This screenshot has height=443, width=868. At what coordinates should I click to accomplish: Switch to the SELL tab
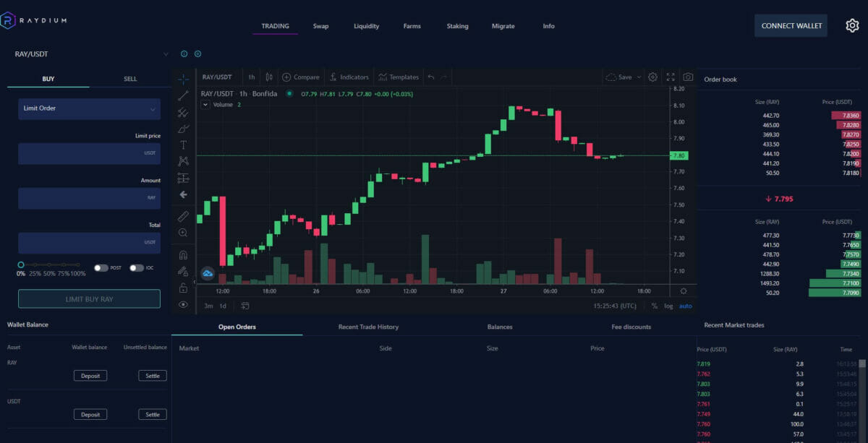(x=130, y=78)
